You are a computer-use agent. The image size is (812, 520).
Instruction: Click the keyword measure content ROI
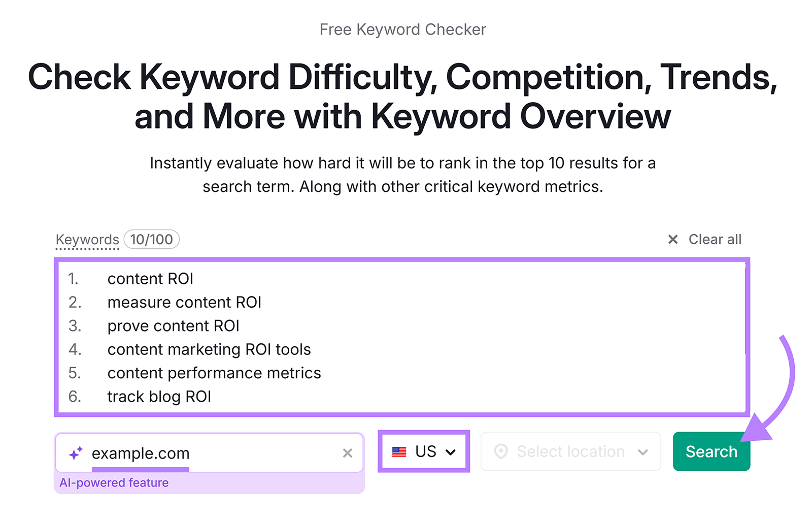click(x=184, y=302)
